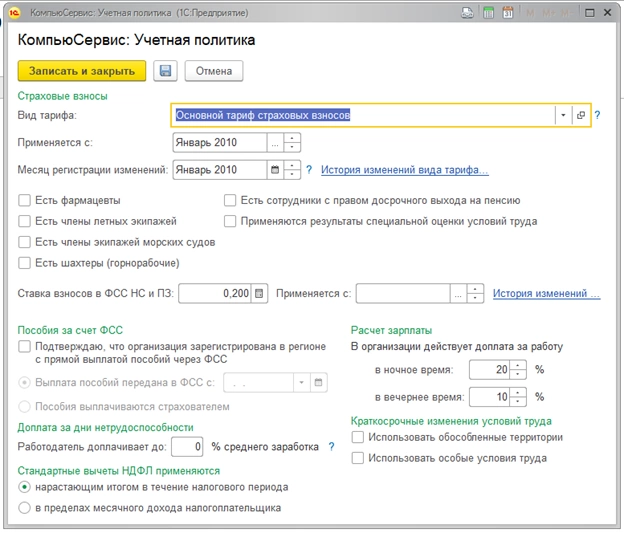Image resolution: width=624 pixels, height=533 pixels.
Task: Open dropdown of Выплата пособий передана date field
Action: [302, 383]
